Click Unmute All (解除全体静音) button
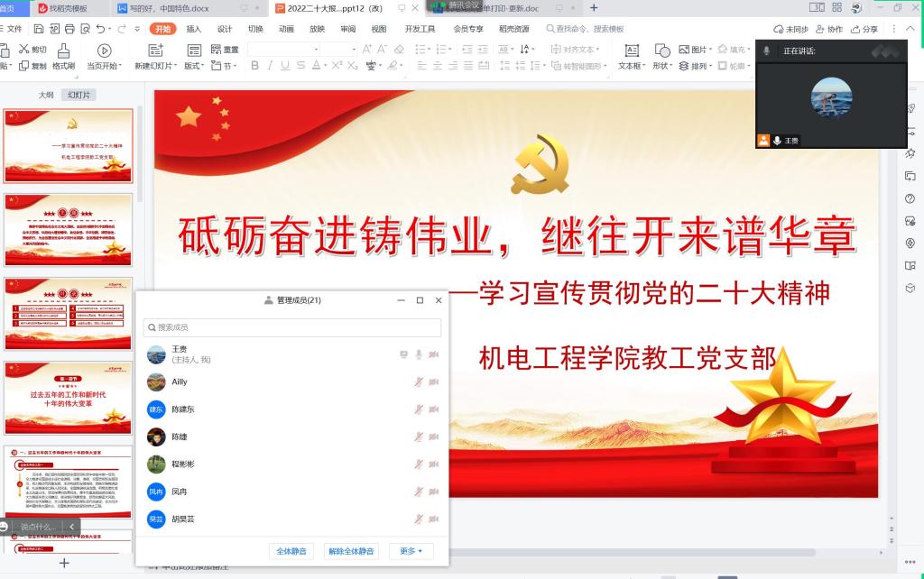 point(351,551)
